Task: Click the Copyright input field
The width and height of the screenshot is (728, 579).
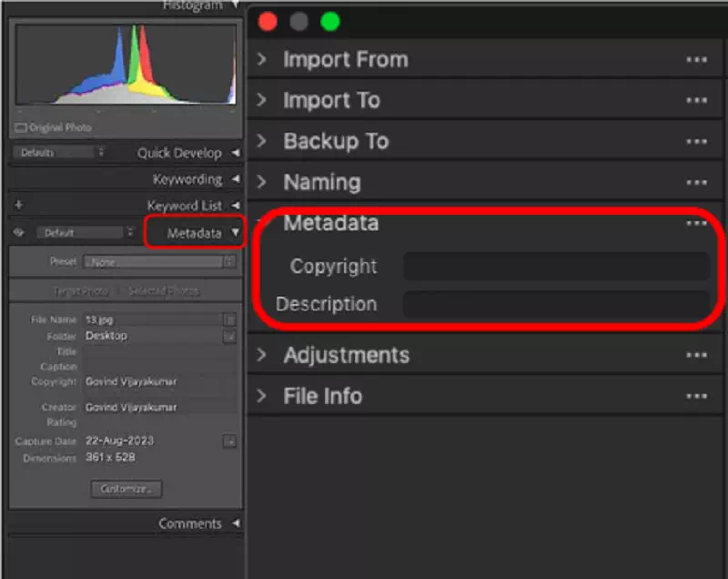Action: 556,266
